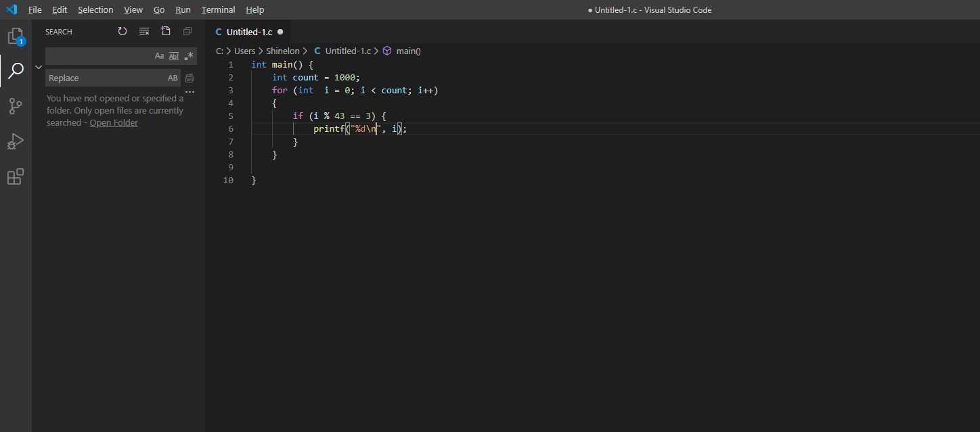This screenshot has height=432, width=980.
Task: Open the Edit menu
Action: pyautogui.click(x=60, y=9)
